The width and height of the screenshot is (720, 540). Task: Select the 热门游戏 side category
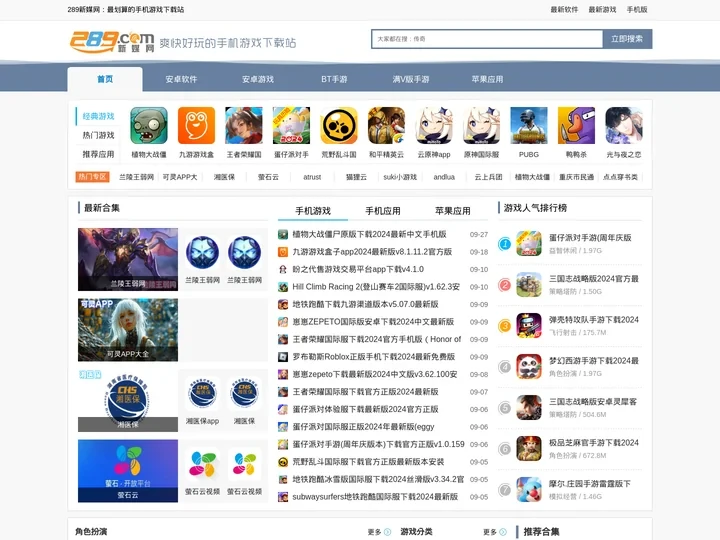click(98, 135)
